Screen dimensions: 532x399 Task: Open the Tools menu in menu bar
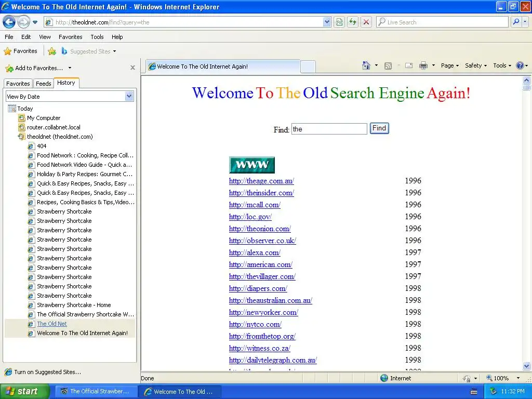click(97, 37)
